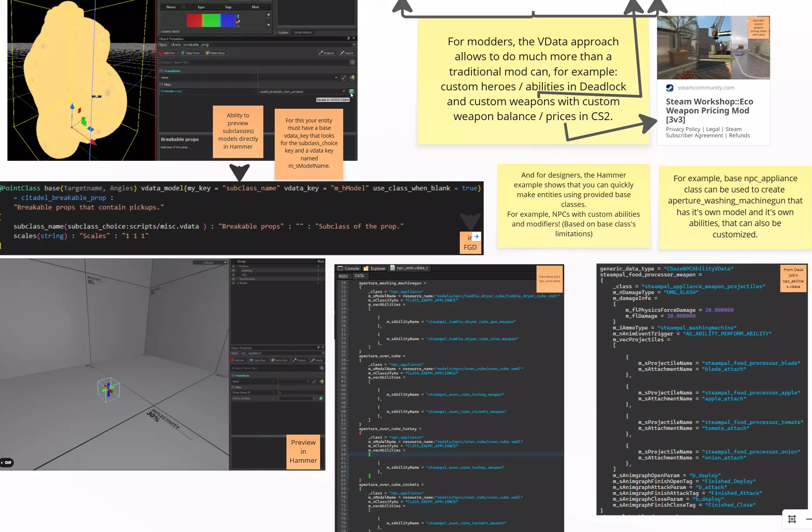Open Outputs in npc_appliance properties
This screenshot has height=532, width=812.
click(300, 360)
